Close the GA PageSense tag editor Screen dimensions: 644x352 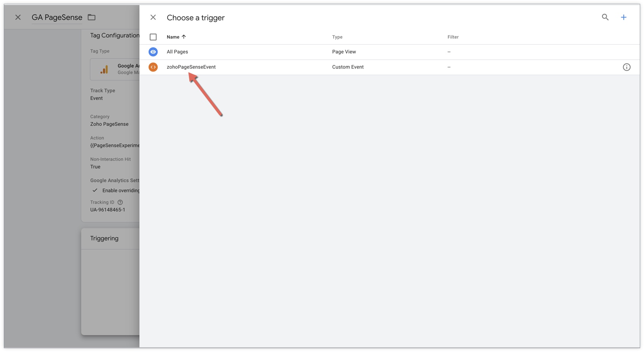(x=18, y=17)
